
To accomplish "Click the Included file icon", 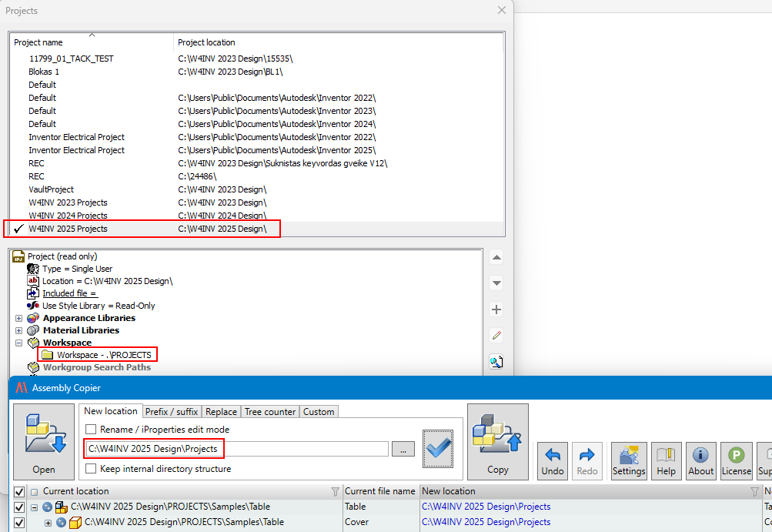I will coord(33,293).
